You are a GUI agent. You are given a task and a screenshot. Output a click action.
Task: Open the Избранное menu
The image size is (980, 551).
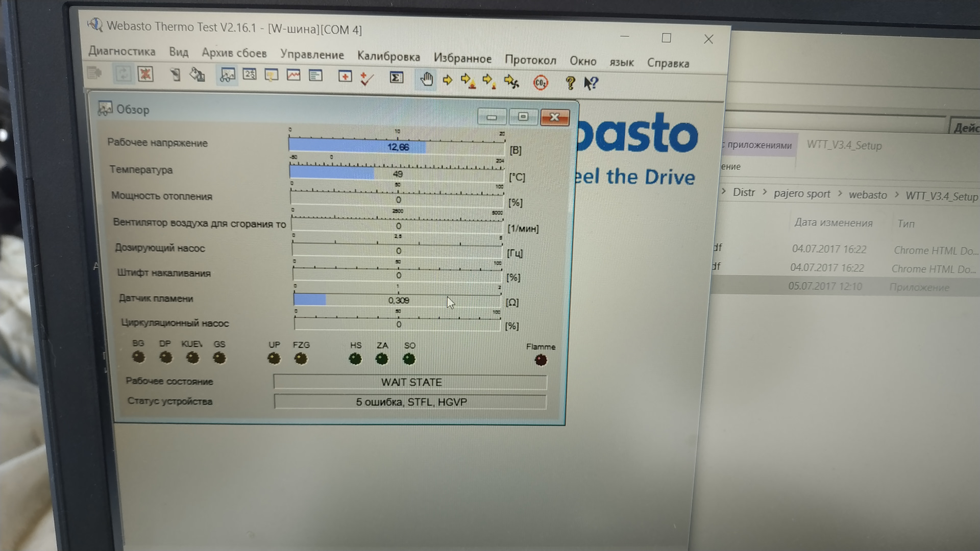pyautogui.click(x=462, y=59)
